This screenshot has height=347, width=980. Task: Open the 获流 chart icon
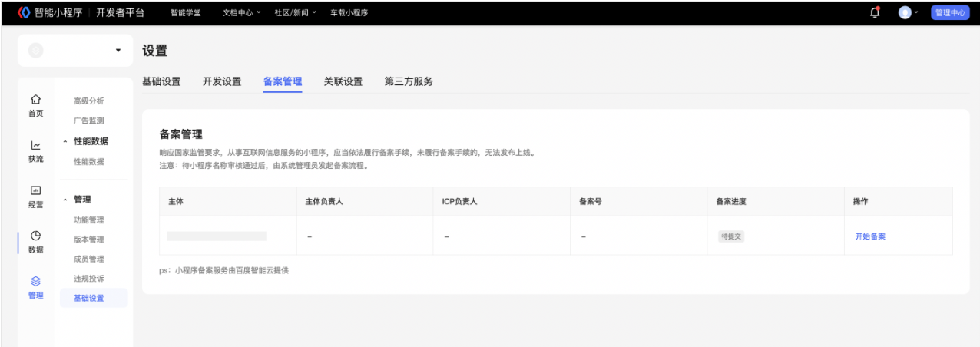point(35,145)
